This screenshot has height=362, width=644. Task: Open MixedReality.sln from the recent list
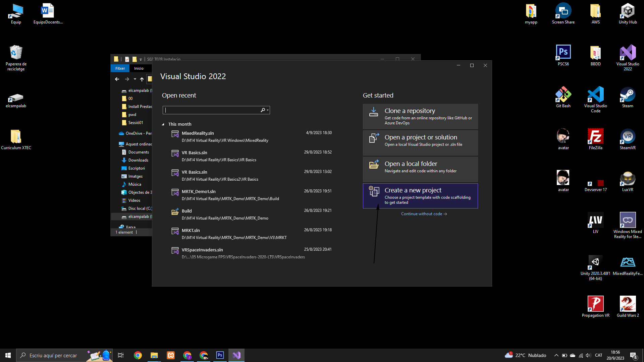(198, 133)
